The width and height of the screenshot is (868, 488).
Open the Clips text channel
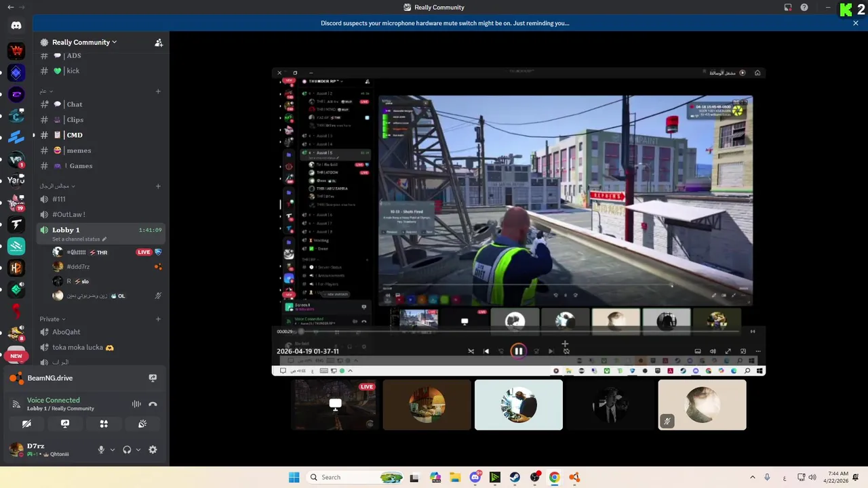(x=101, y=120)
